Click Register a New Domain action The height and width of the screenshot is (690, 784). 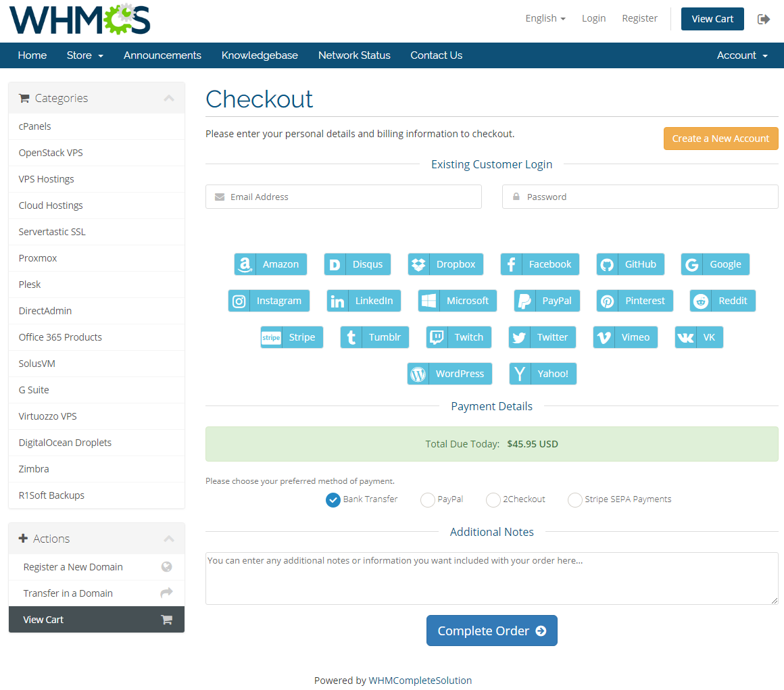pyautogui.click(x=97, y=567)
